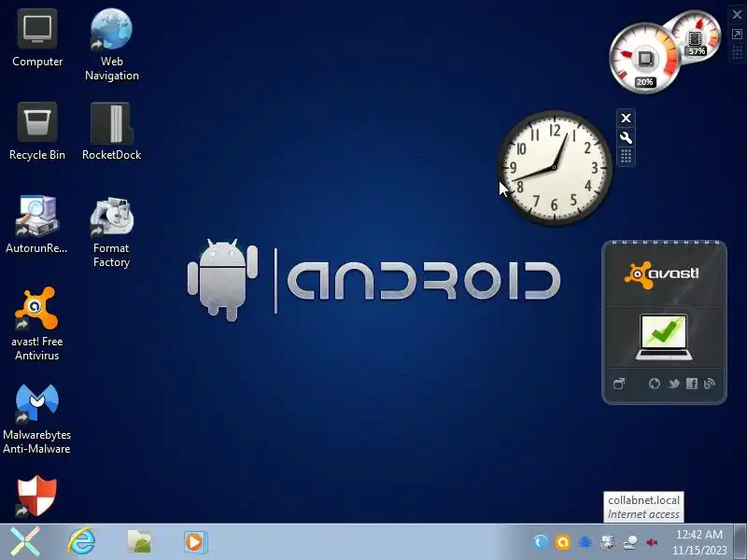Image resolution: width=747 pixels, height=560 pixels.
Task: Select the RocketDock desktop icon
Action: coord(111,132)
